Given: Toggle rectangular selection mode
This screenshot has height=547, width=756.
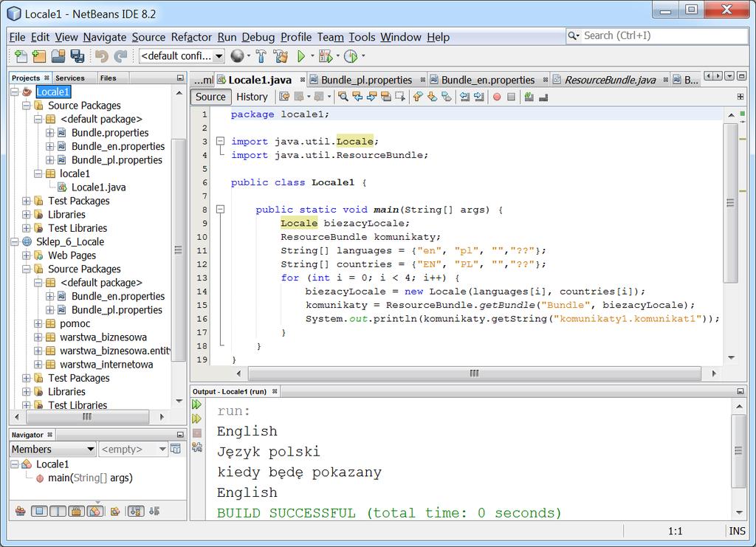Looking at the screenshot, I should tap(399, 97).
